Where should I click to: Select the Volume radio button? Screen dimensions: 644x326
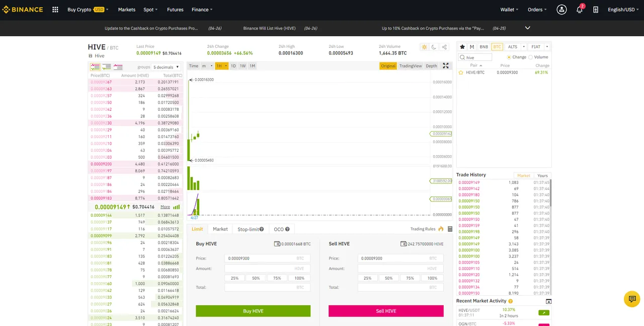tap(530, 57)
